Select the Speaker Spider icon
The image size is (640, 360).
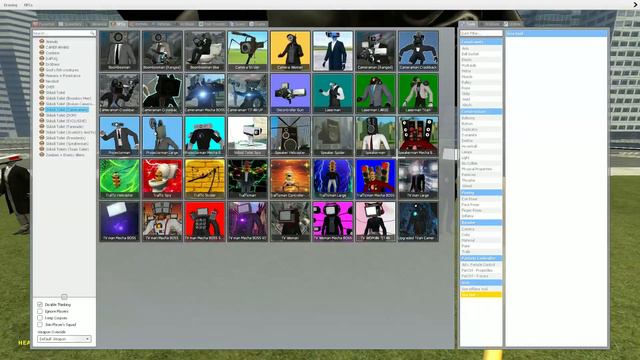pos(333,136)
